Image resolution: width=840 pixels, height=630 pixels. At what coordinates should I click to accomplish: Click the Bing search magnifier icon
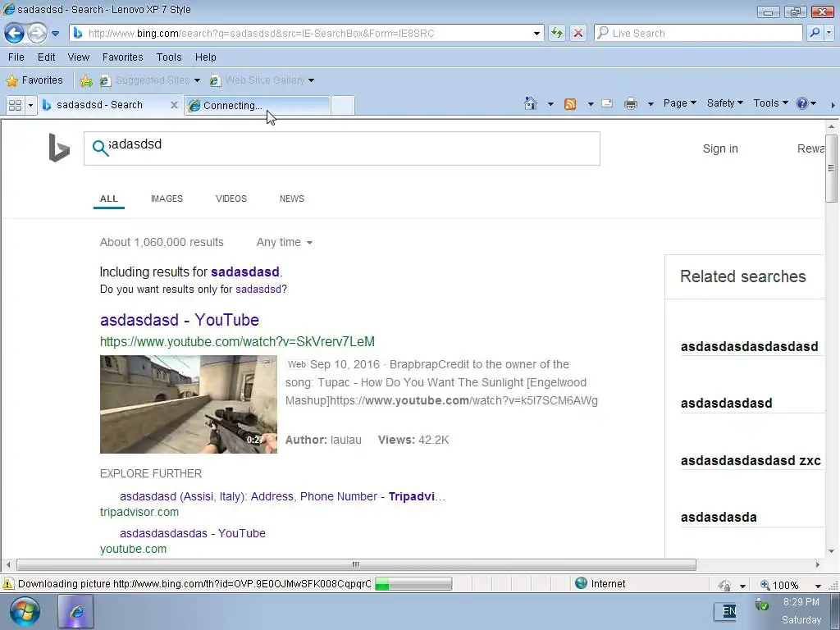[x=100, y=148]
